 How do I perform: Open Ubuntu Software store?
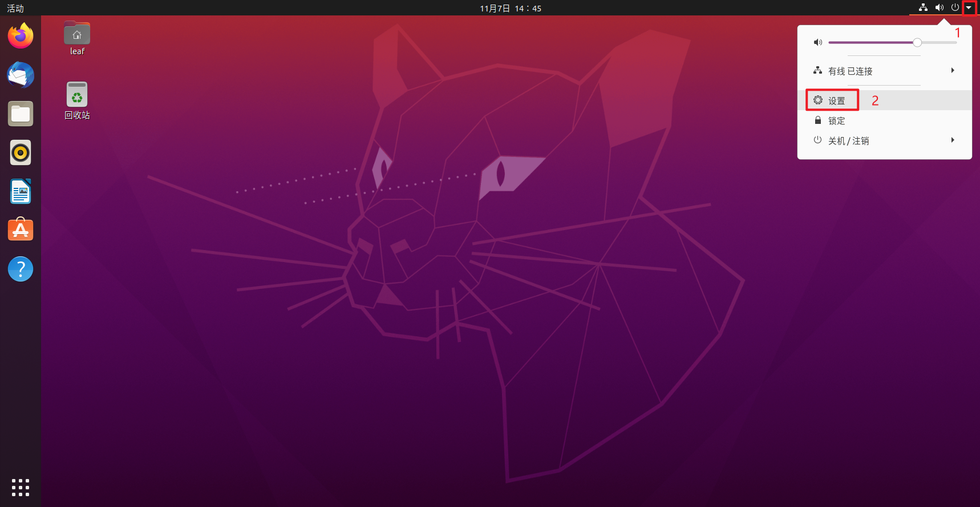pyautogui.click(x=21, y=230)
